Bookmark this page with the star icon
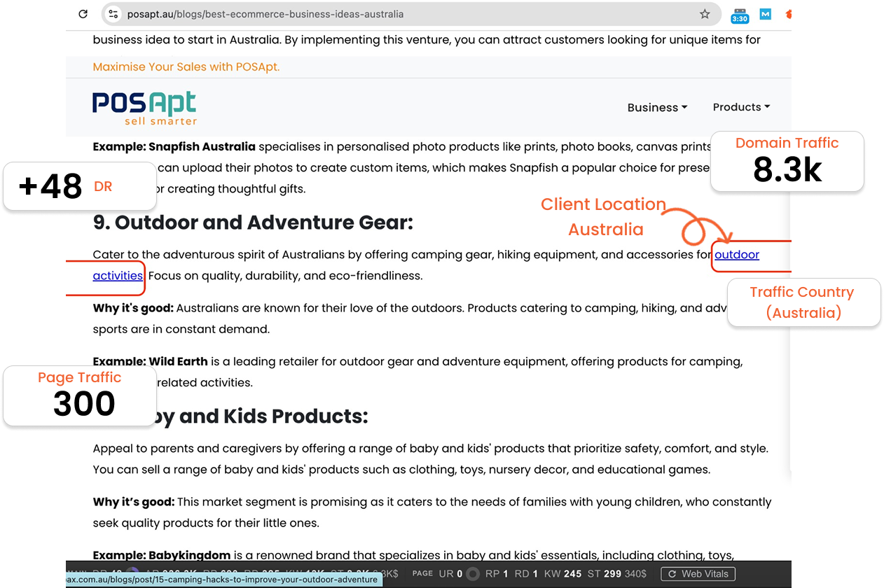Viewport: 884px width, 588px height. point(705,14)
